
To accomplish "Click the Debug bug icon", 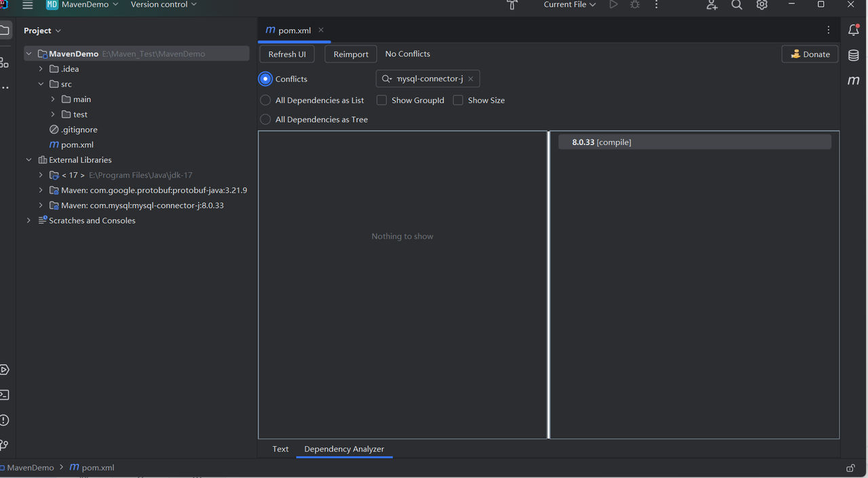I will 635,5.
